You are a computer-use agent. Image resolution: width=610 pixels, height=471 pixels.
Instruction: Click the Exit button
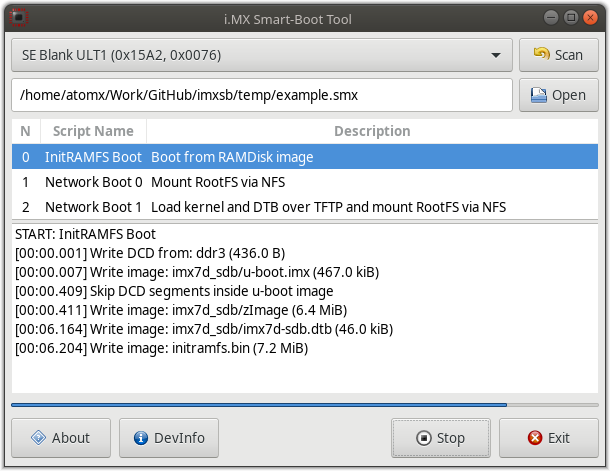[x=549, y=438]
